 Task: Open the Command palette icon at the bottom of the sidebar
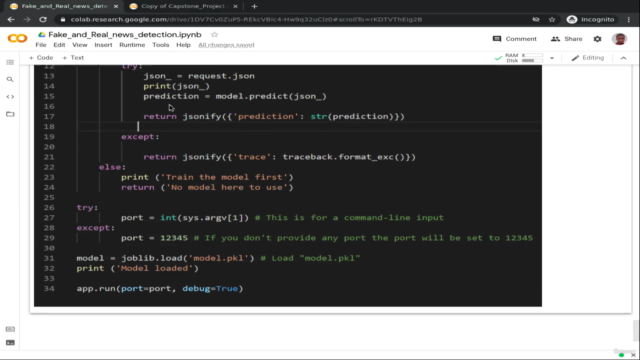point(10,329)
